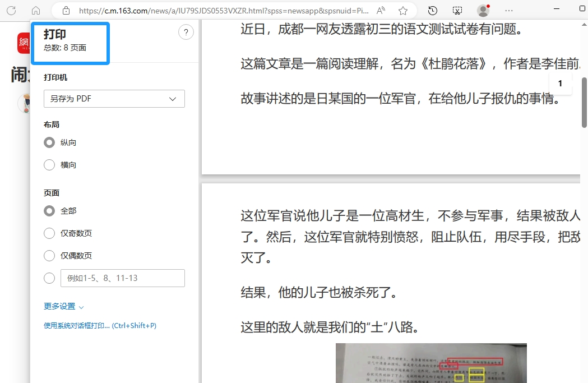Click the 打印机 section label
The image size is (588, 383).
click(x=55, y=77)
